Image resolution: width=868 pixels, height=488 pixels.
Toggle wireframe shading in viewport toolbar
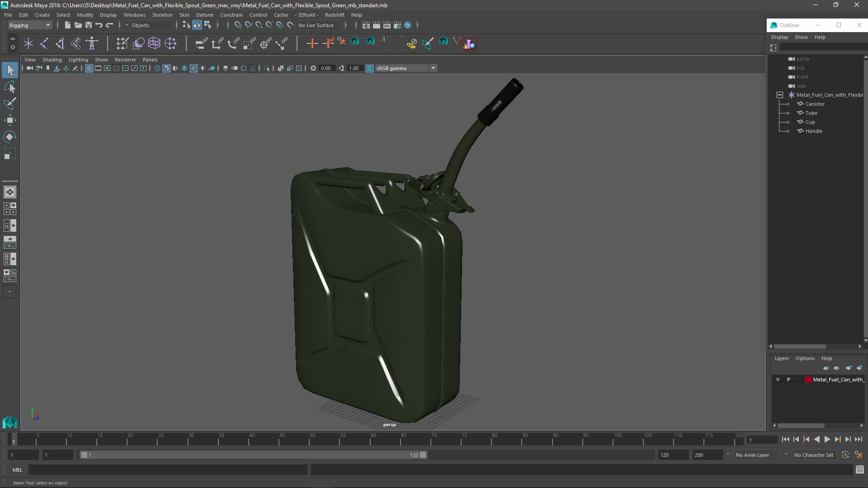click(x=157, y=68)
